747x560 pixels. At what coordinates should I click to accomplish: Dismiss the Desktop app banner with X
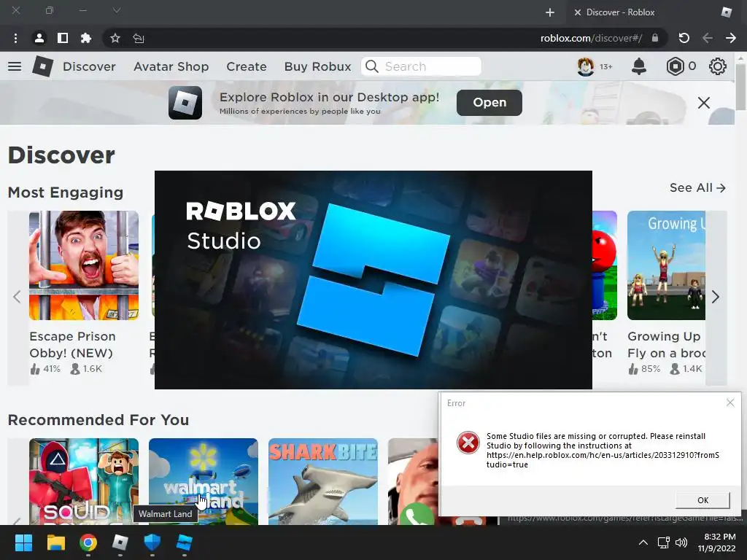click(704, 103)
